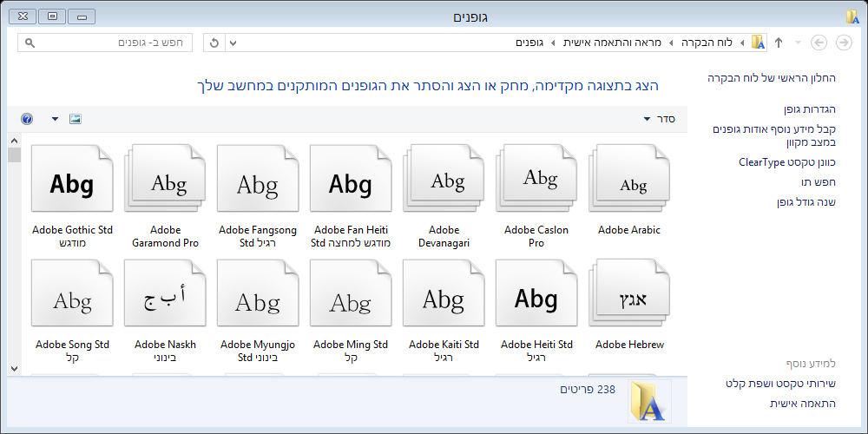
Task: Open the view options dropdown arrow
Action: [x=56, y=118]
